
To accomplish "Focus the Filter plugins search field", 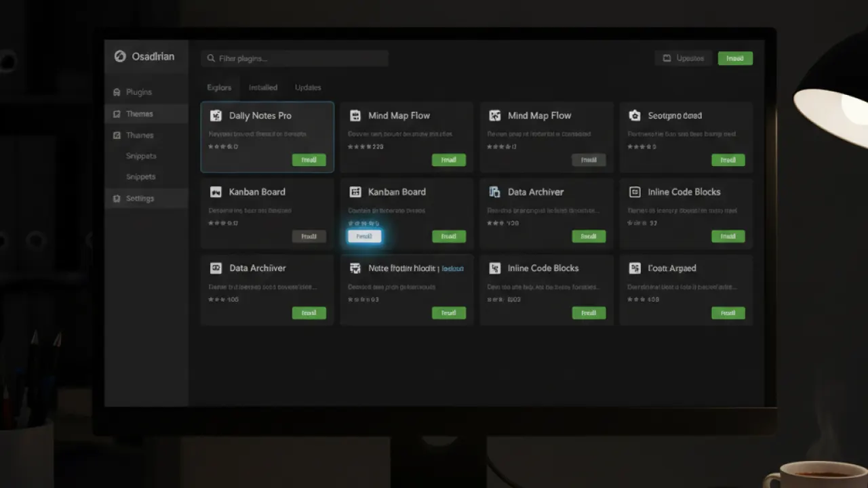I will [x=294, y=58].
